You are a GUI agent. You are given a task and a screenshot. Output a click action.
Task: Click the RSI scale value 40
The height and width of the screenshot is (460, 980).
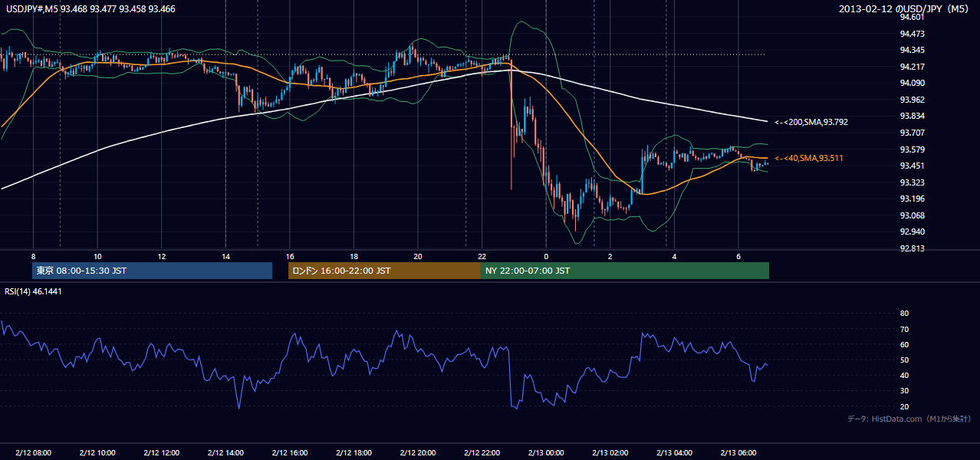[904, 375]
